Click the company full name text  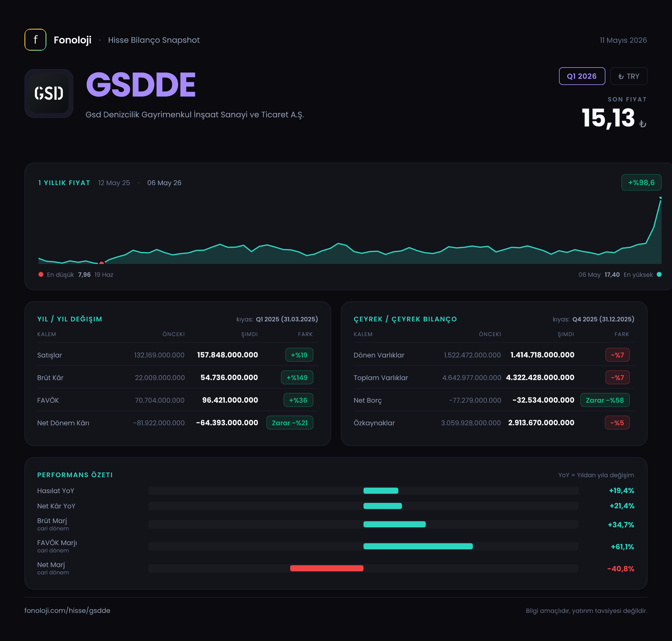(194, 115)
